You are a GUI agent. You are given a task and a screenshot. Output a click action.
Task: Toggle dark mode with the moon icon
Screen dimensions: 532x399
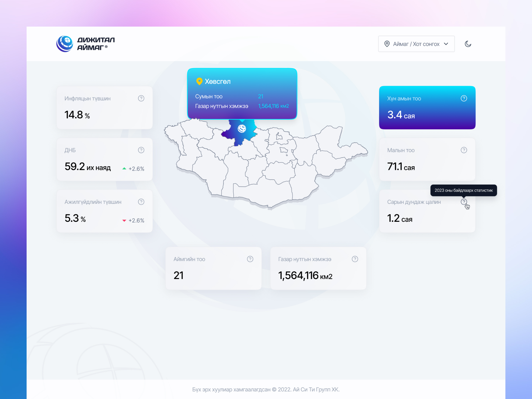468,44
